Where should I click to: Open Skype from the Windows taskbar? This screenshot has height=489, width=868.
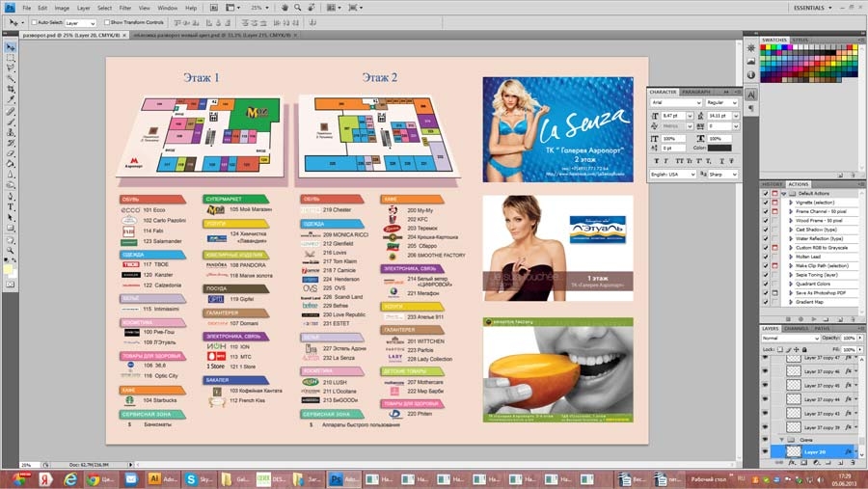(x=198, y=479)
